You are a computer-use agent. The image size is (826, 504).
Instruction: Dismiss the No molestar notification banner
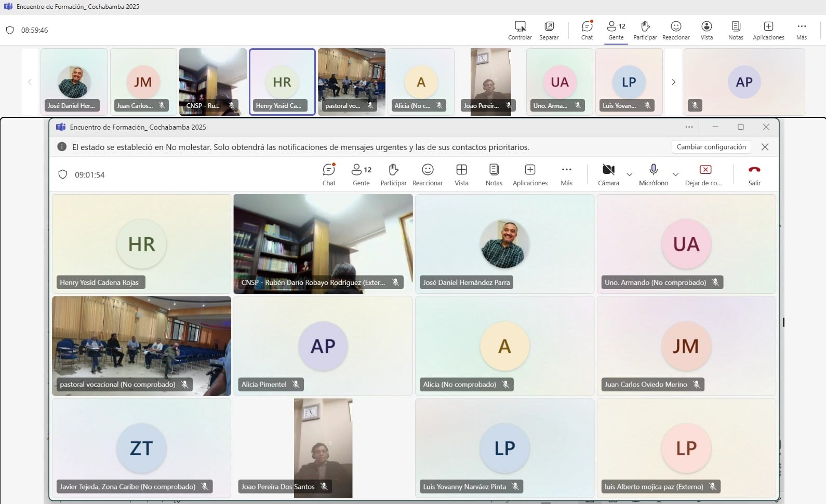765,147
